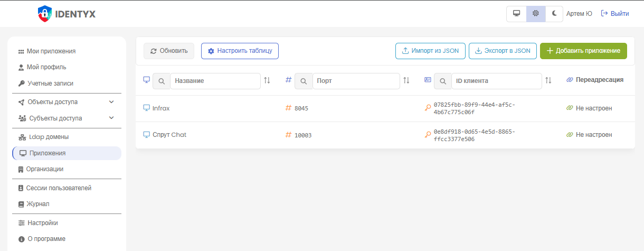Viewport: 644px width, 251px height.
Task: Click the Настроить таблицу button
Action: (x=240, y=51)
